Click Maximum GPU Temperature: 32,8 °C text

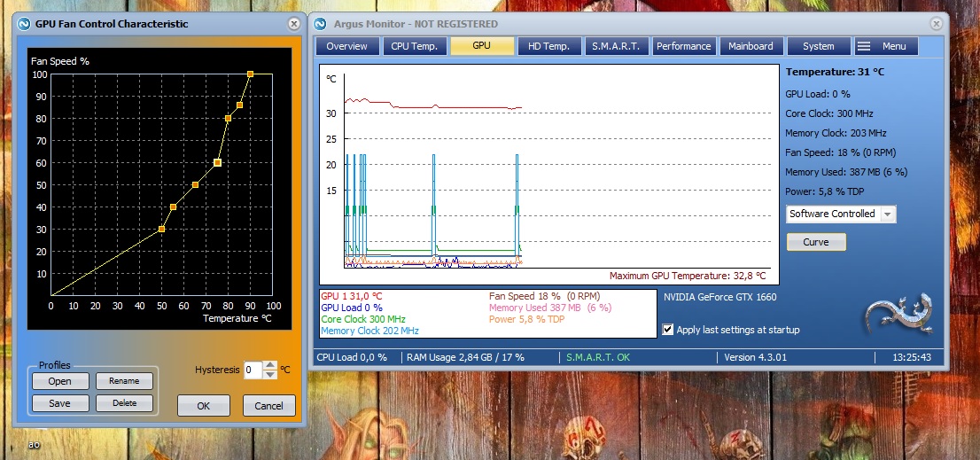click(688, 276)
